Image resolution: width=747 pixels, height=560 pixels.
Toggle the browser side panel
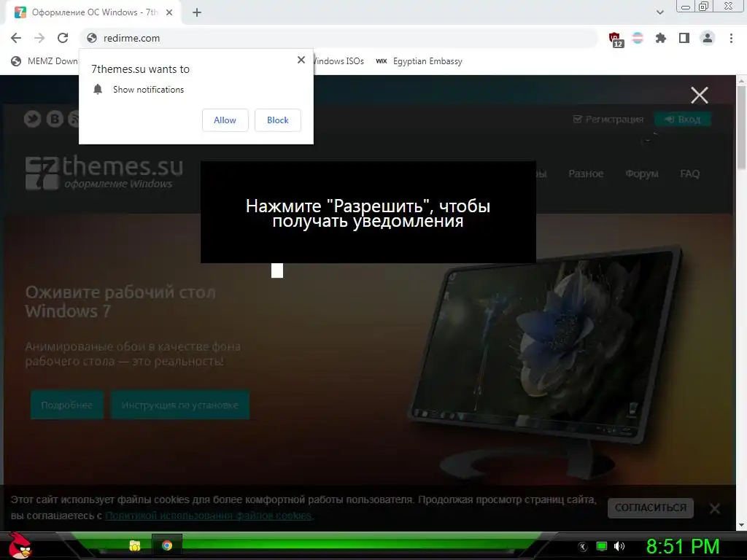[684, 38]
